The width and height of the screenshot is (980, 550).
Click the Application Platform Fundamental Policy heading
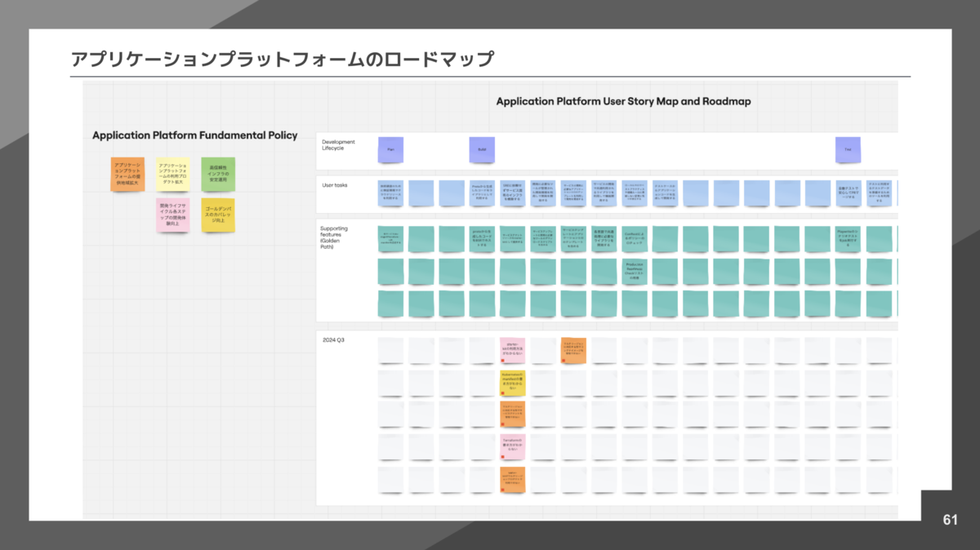[x=195, y=135]
